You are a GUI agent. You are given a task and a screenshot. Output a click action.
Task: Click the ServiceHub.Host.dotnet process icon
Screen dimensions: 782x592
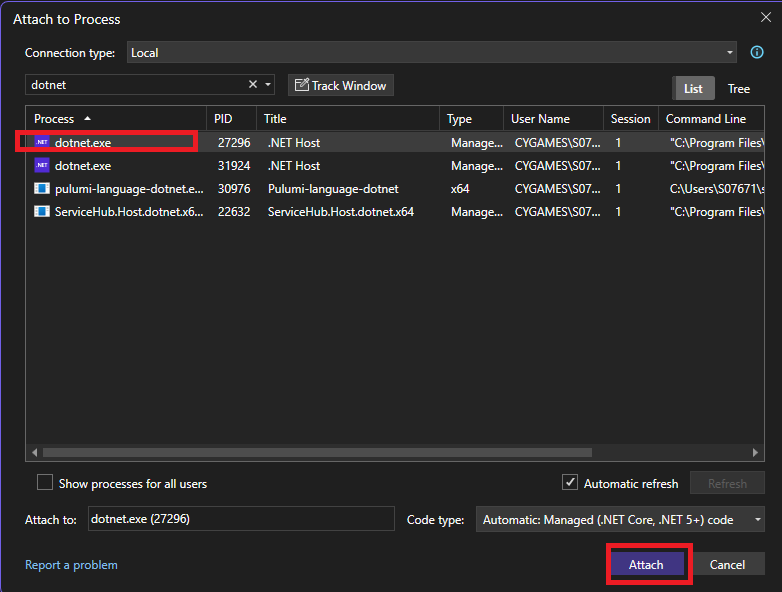tap(42, 211)
